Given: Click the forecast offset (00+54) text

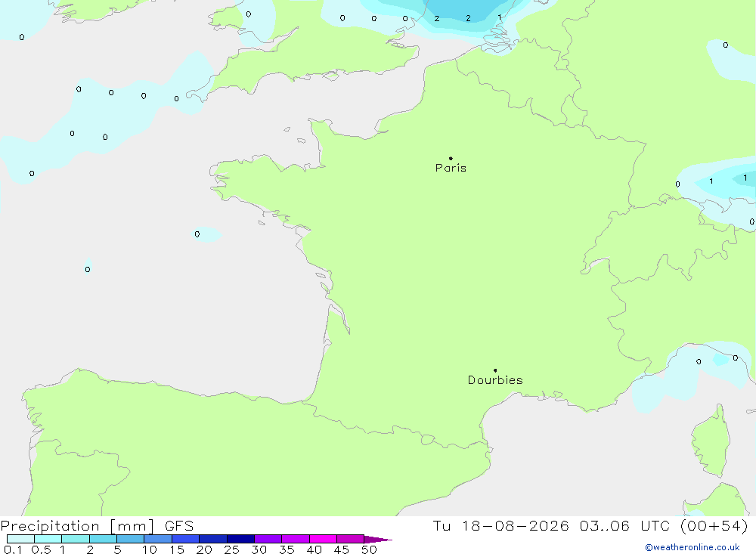Looking at the screenshot, I should pyautogui.click(x=714, y=526).
